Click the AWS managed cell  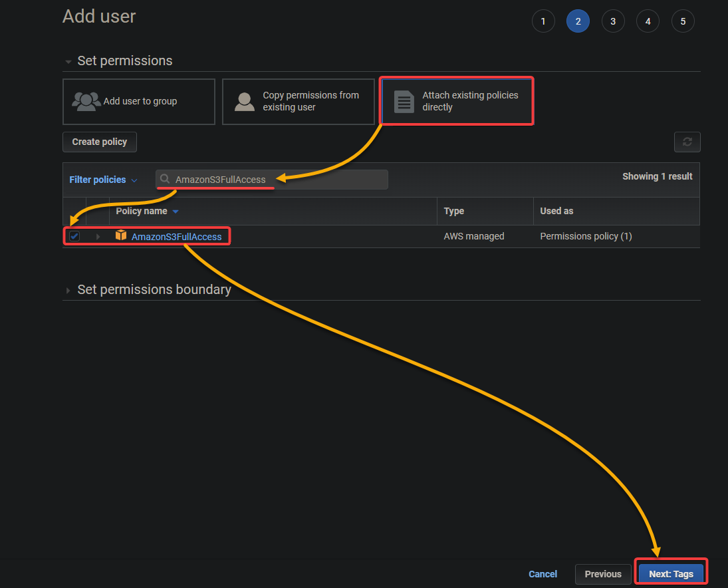473,236
